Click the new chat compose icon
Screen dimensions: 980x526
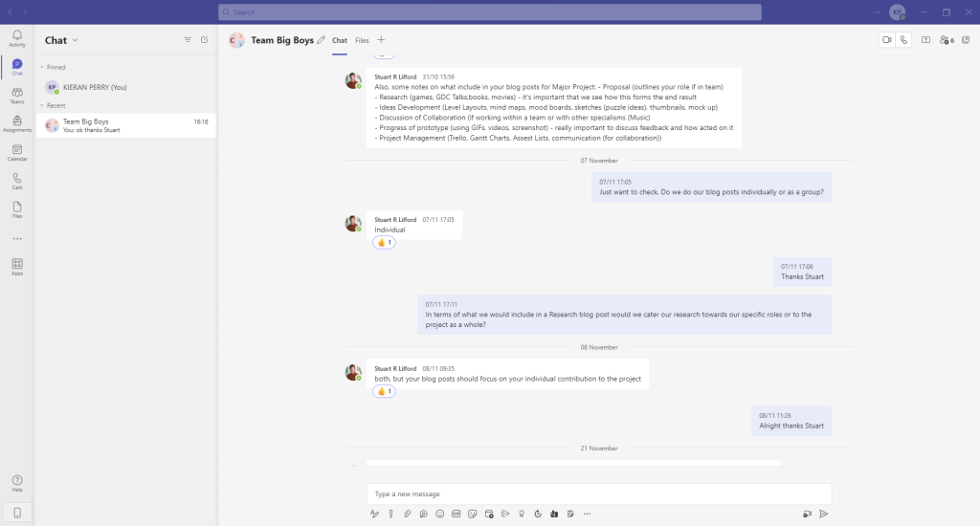(204, 40)
